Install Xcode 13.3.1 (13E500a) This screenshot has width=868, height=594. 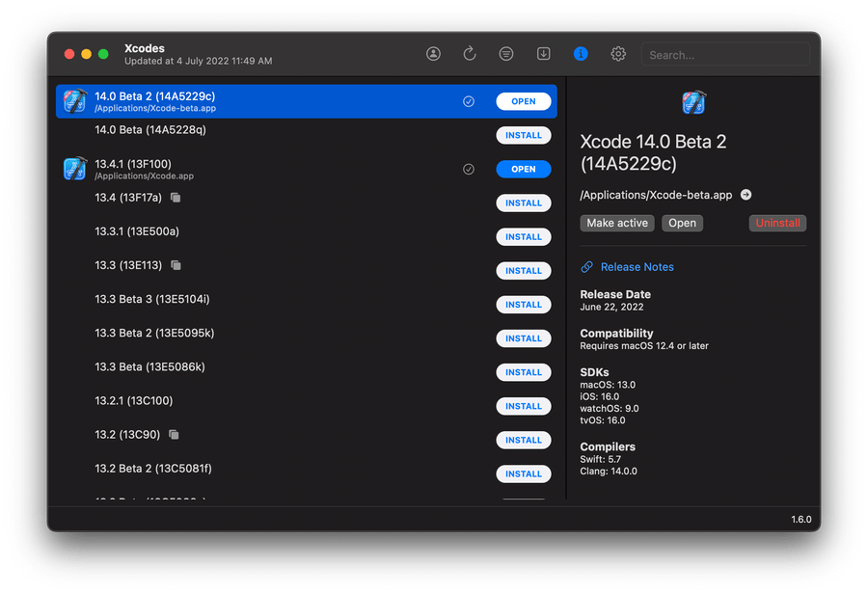click(523, 237)
